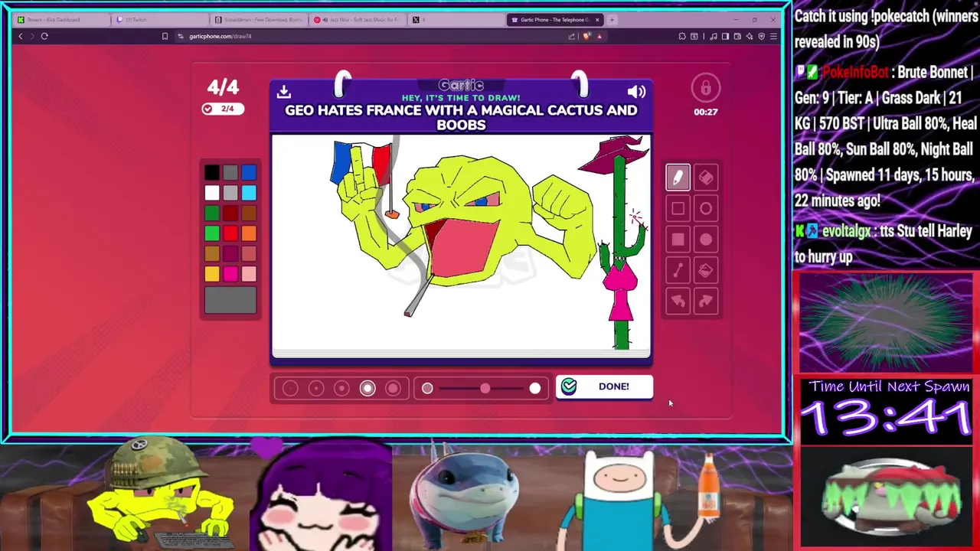The image size is (980, 551).
Task: Click the 2/4 players-ready indicator
Action: [x=222, y=109]
